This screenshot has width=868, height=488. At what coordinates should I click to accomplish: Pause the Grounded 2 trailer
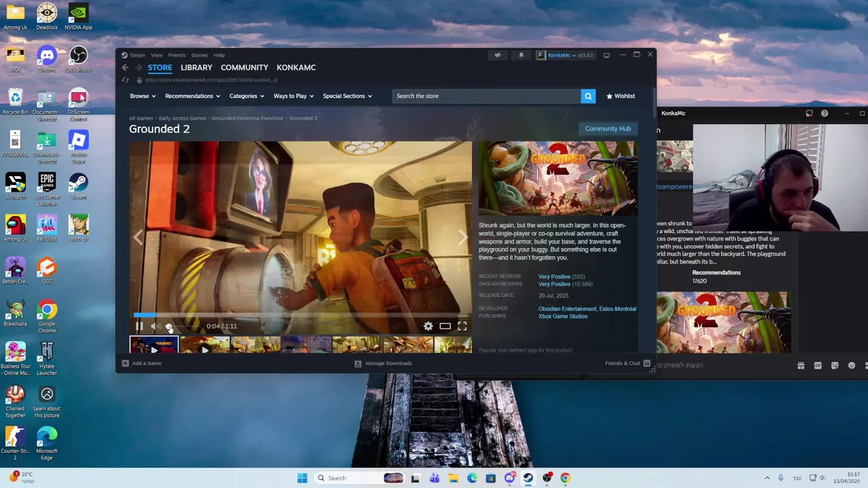[x=139, y=326]
